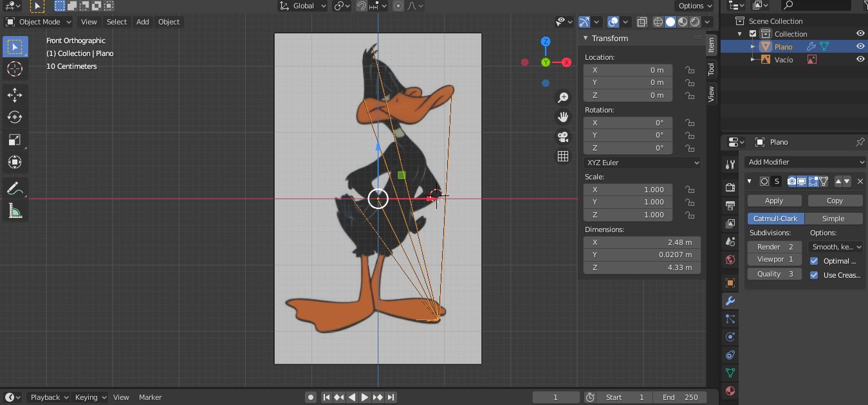This screenshot has height=405, width=868.
Task: Toggle Use Creases checkbox
Action: 814,275
